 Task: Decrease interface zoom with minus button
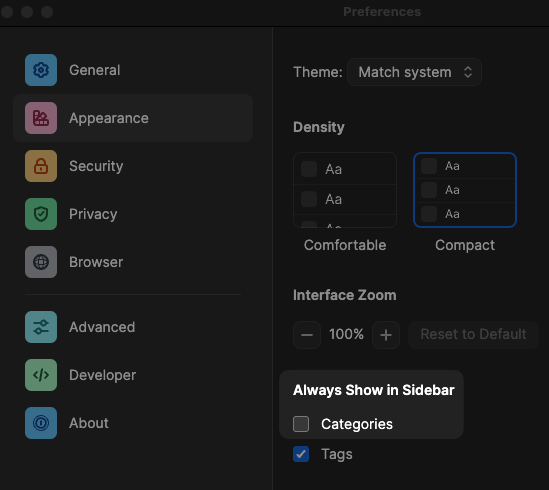[307, 335]
